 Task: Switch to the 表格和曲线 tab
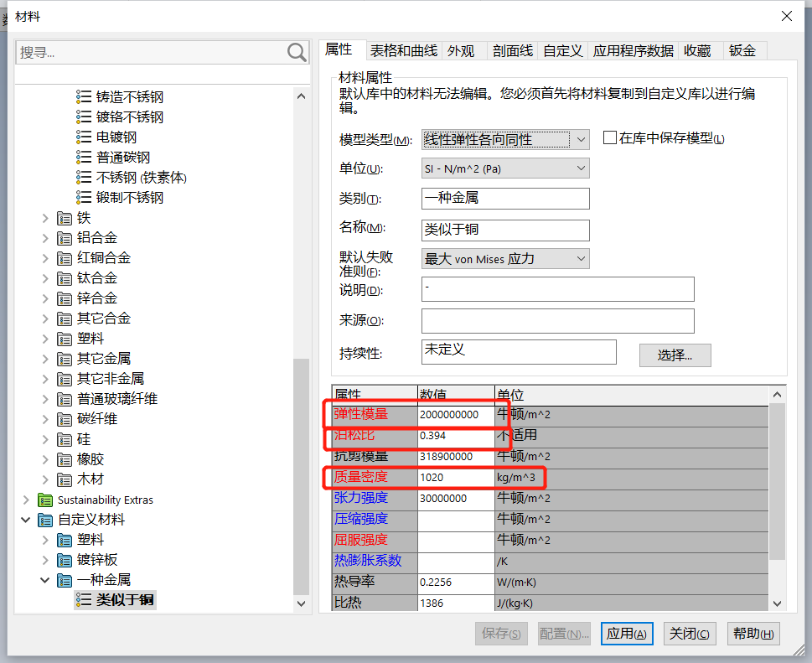pyautogui.click(x=403, y=51)
